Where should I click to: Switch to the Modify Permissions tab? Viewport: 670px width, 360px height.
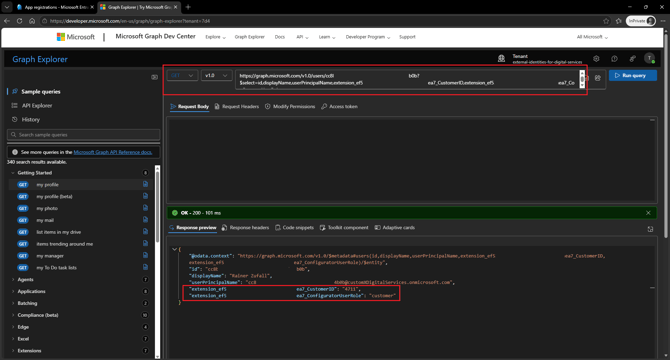[290, 106]
